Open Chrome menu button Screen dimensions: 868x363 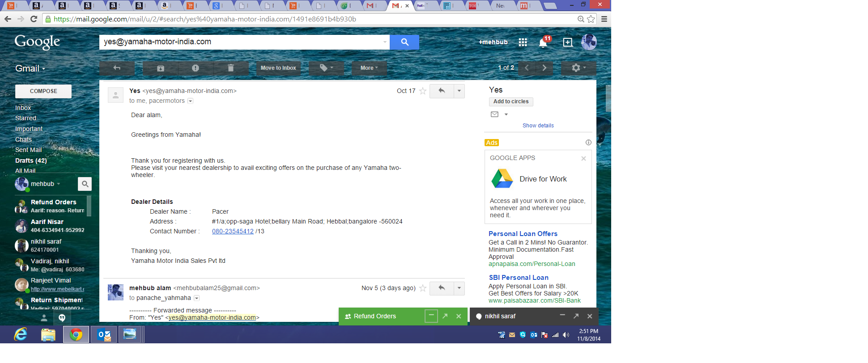click(604, 19)
